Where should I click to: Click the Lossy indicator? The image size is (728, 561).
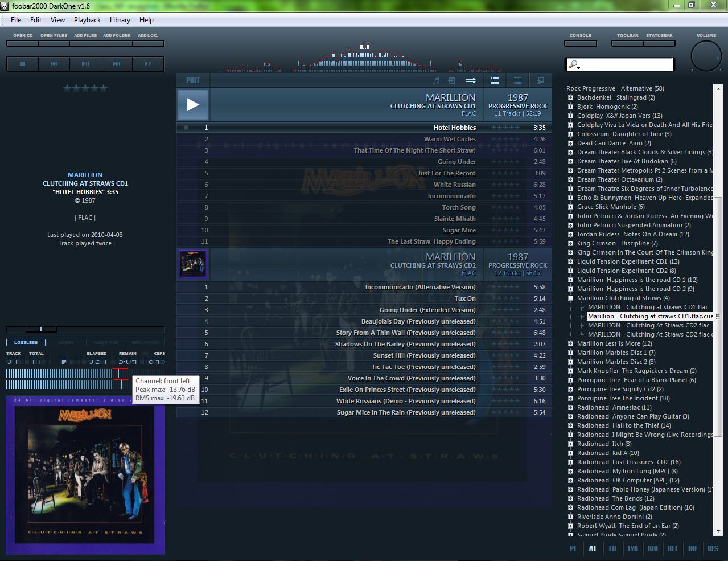pos(66,343)
